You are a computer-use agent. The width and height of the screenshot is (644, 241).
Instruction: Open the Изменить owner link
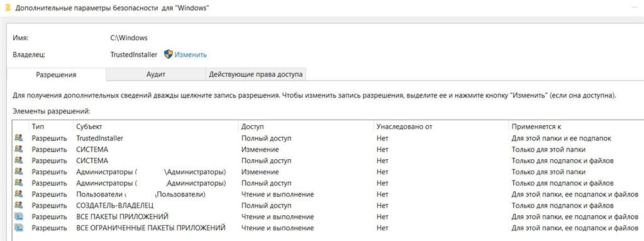coord(191,54)
